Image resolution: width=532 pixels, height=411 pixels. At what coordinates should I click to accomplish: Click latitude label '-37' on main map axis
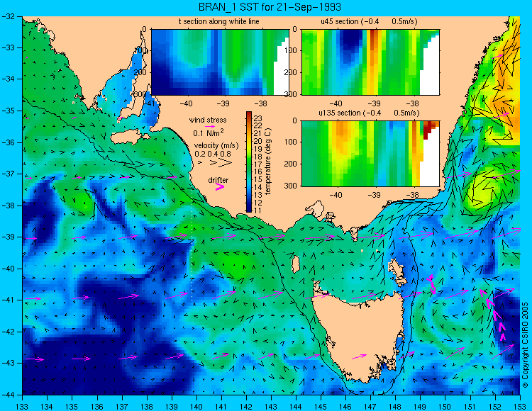pyautogui.click(x=9, y=174)
